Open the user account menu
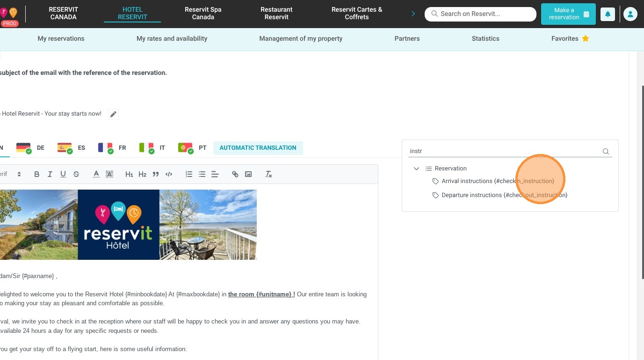 [x=630, y=14]
